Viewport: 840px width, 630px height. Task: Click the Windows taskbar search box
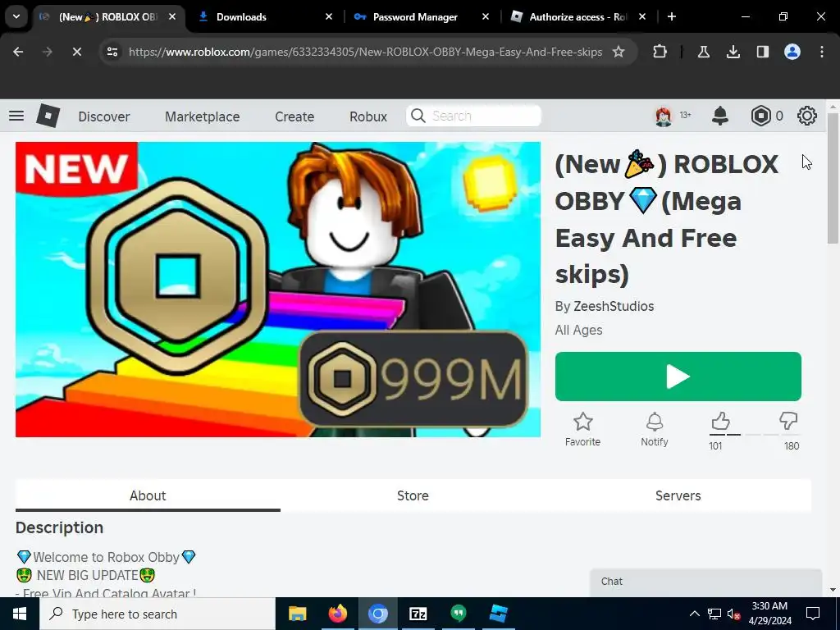157,614
